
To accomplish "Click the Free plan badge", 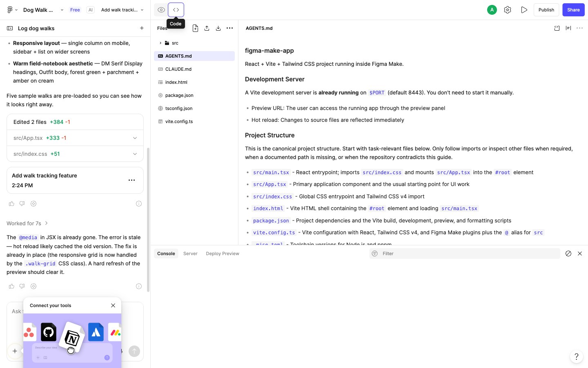I will (75, 10).
